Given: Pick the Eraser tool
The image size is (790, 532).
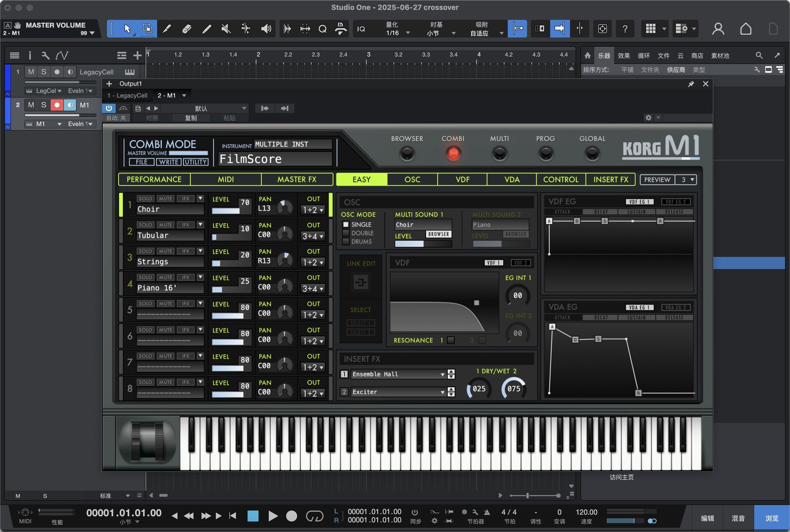Looking at the screenshot, I should (186, 28).
